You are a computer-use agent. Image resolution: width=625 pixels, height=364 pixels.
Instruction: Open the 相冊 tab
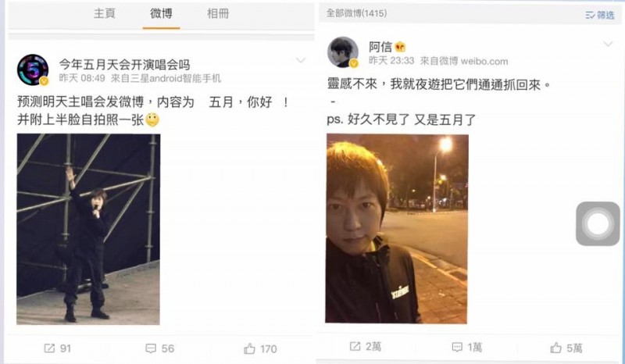pos(218,13)
